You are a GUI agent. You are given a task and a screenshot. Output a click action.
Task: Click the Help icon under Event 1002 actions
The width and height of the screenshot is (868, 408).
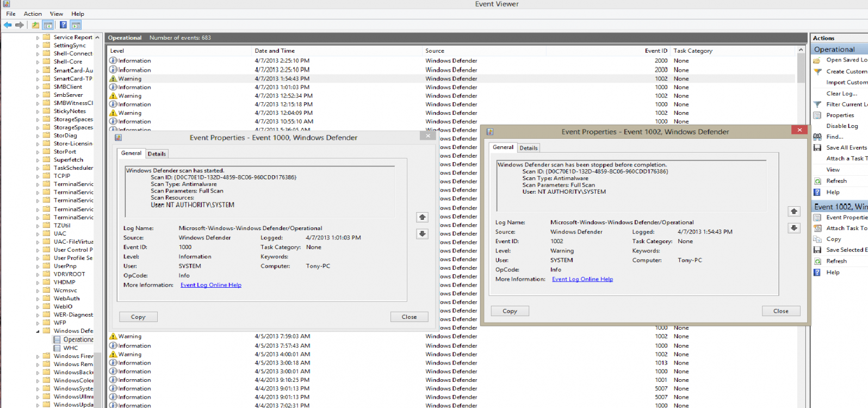point(817,273)
